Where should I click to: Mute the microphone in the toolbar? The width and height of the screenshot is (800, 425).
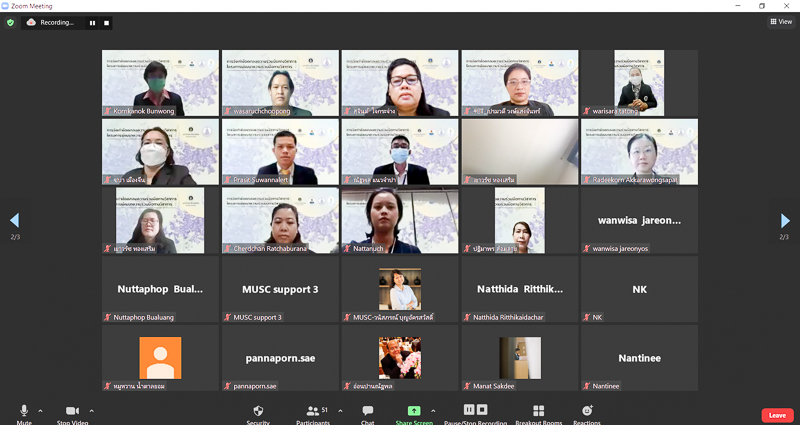click(24, 411)
